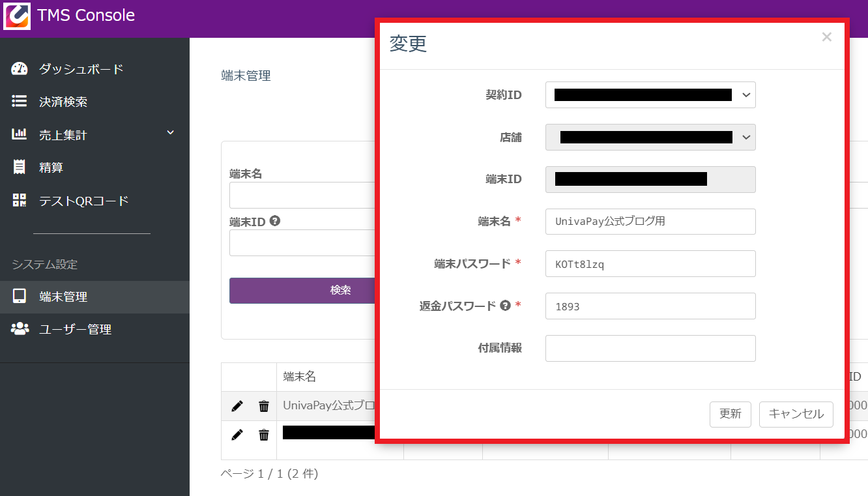Click the 決済検索 list icon
Image resolution: width=868 pixels, height=496 pixels.
pos(20,102)
